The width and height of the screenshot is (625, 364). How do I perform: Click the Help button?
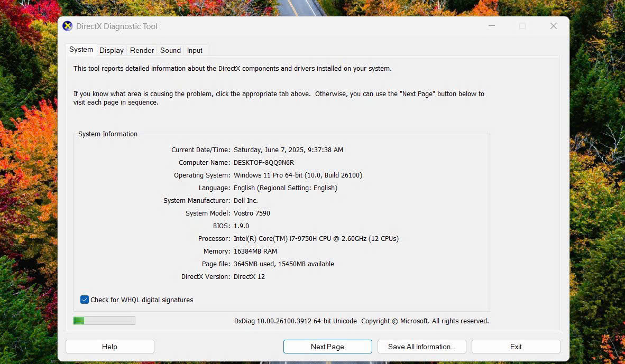[109, 347]
